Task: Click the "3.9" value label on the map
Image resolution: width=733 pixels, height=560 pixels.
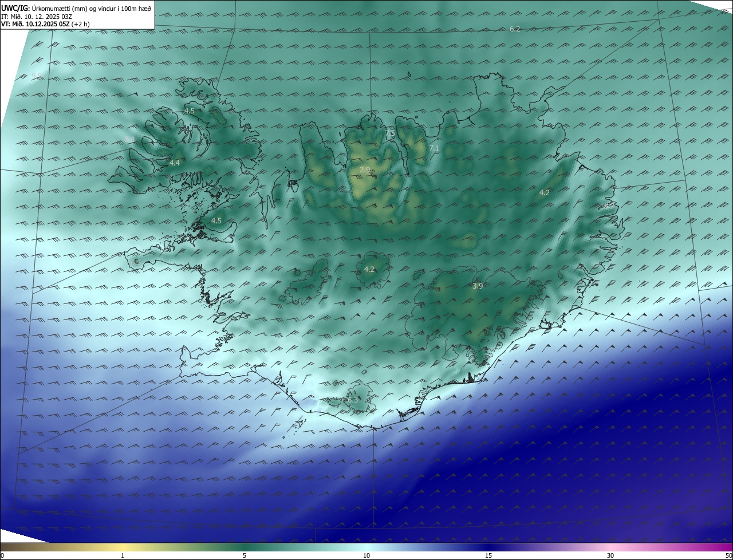Action: (478, 286)
